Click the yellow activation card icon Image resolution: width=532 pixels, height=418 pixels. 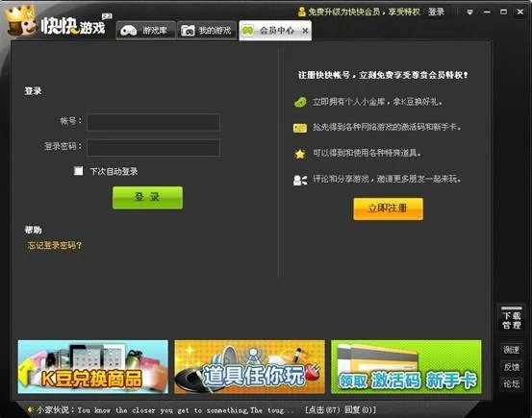[300, 128]
